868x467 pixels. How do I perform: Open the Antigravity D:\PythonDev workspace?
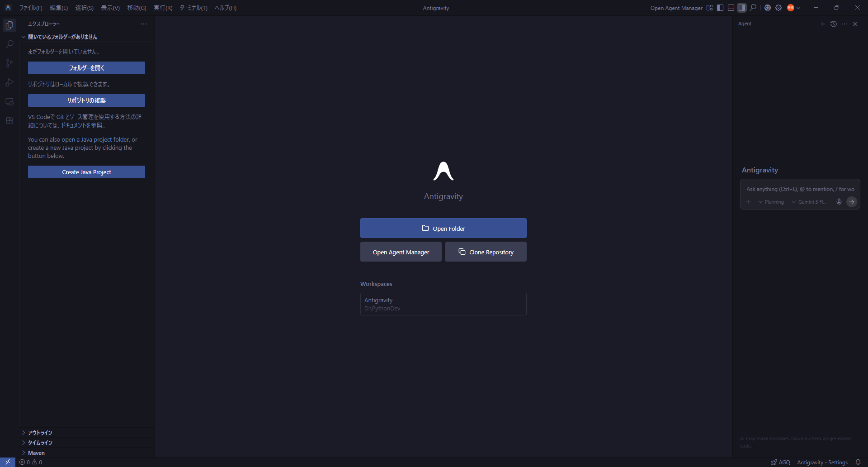coord(443,304)
